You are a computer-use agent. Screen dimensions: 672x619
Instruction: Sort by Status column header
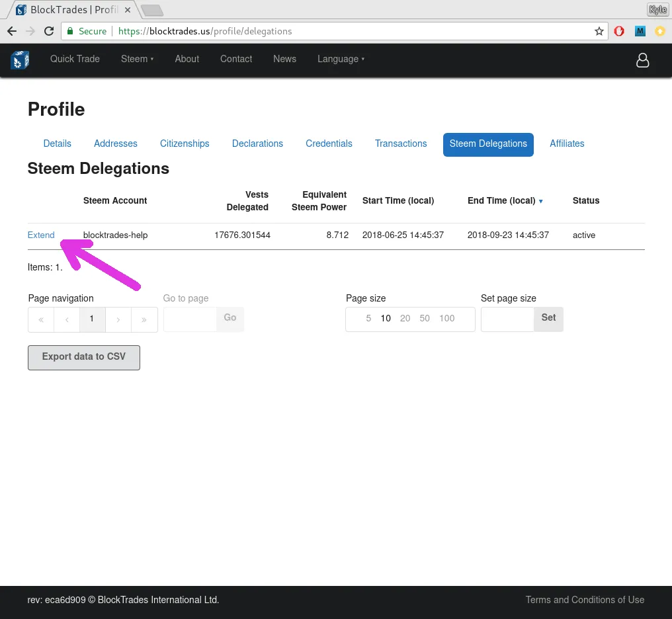pos(586,200)
